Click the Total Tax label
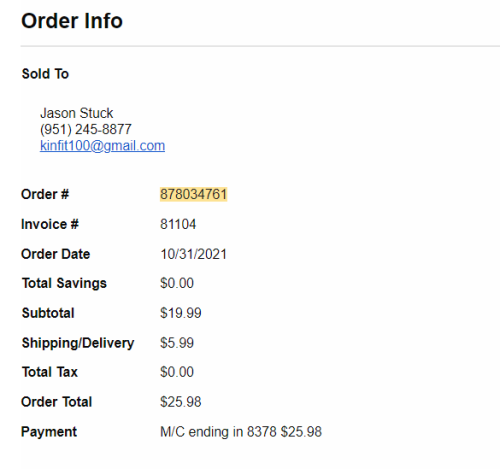Screen dimensions: 500x469 click(x=50, y=372)
